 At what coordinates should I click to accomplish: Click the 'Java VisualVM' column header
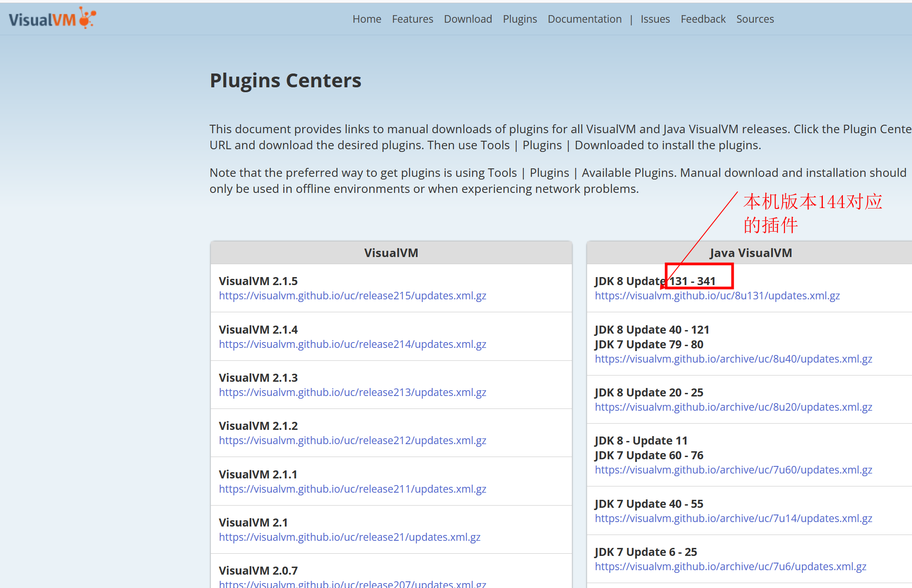click(751, 253)
